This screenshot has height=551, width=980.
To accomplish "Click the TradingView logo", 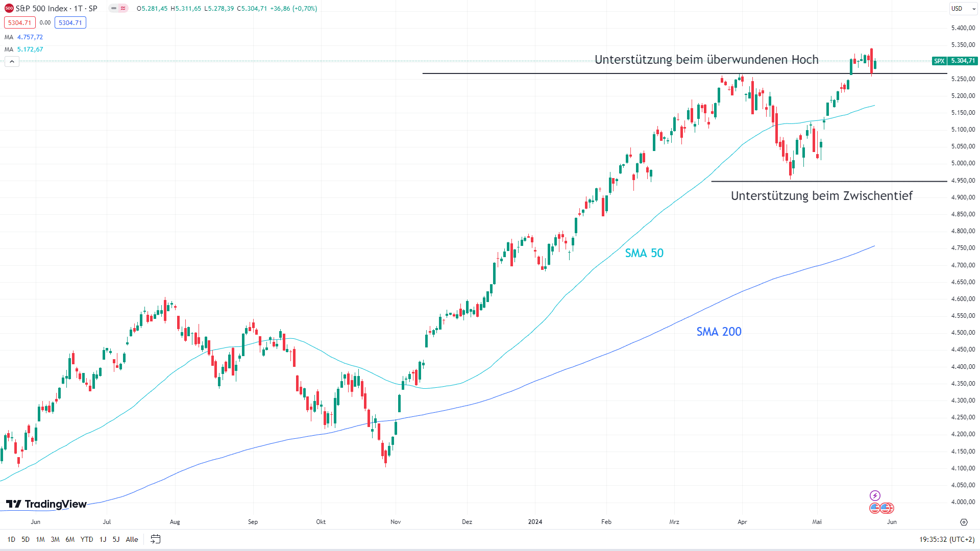I will (x=46, y=504).
